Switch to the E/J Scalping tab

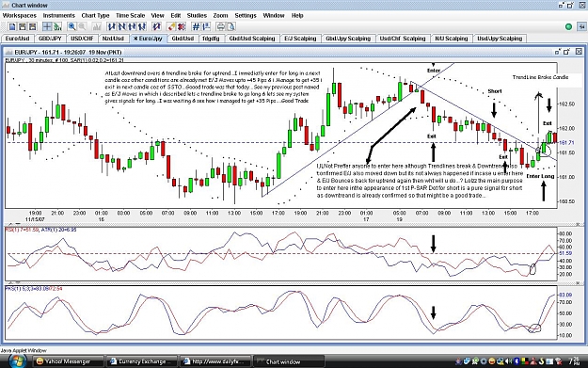(x=300, y=39)
